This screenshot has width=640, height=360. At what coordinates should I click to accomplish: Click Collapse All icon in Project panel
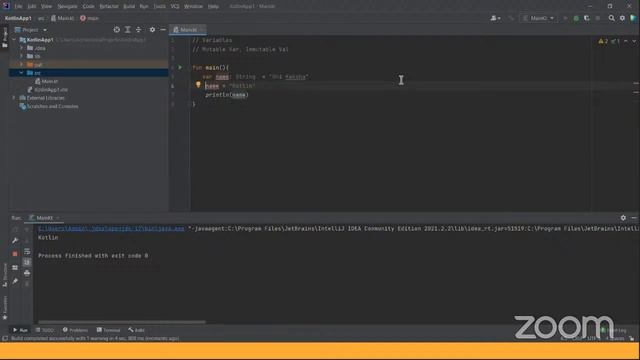pos(138,29)
